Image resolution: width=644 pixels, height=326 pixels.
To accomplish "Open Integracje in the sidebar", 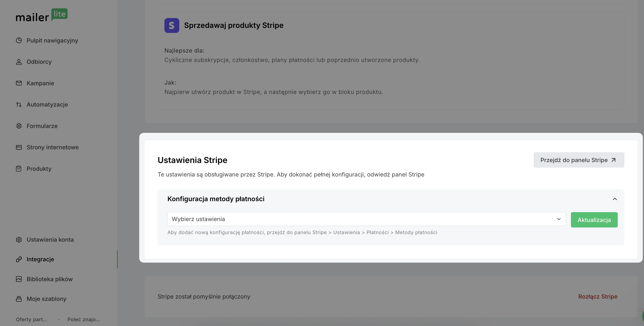I will tap(40, 259).
